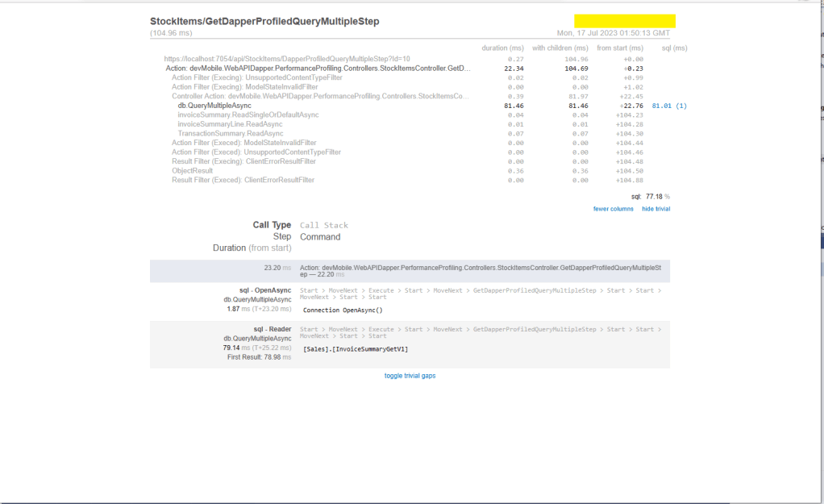The image size is (824, 504).
Task: Select the invoiceSummaryLine.ReadAsync step
Action: tap(231, 124)
